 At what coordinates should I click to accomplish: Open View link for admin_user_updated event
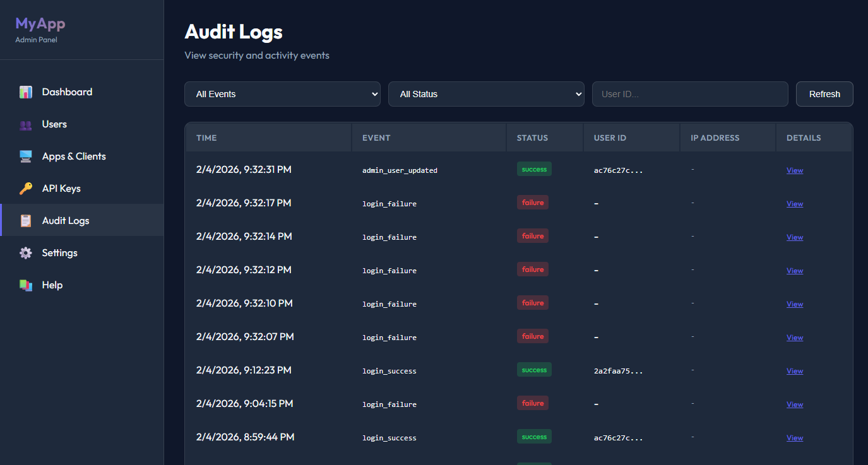[794, 170]
